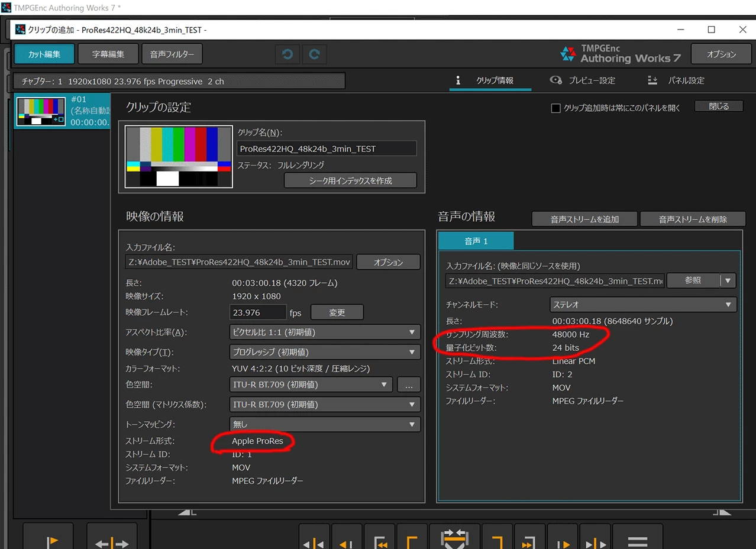Click オプション beside the video input file

[388, 262]
